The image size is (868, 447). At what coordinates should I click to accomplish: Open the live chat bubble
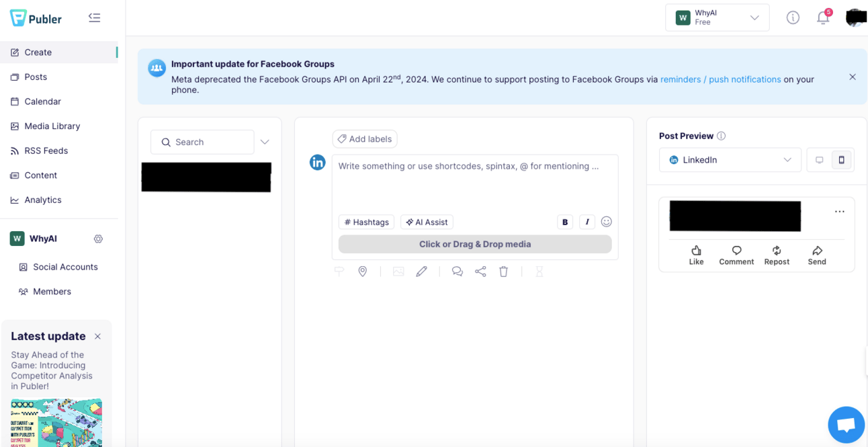[846, 425]
